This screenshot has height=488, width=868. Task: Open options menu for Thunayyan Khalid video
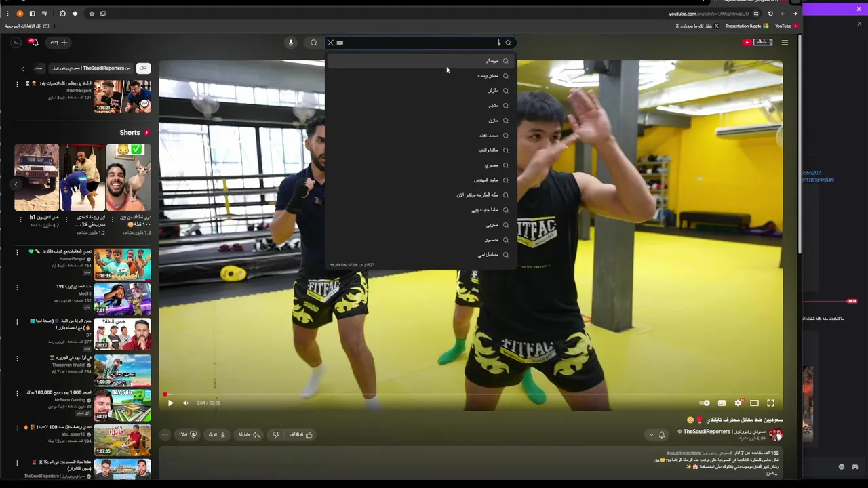point(18,358)
